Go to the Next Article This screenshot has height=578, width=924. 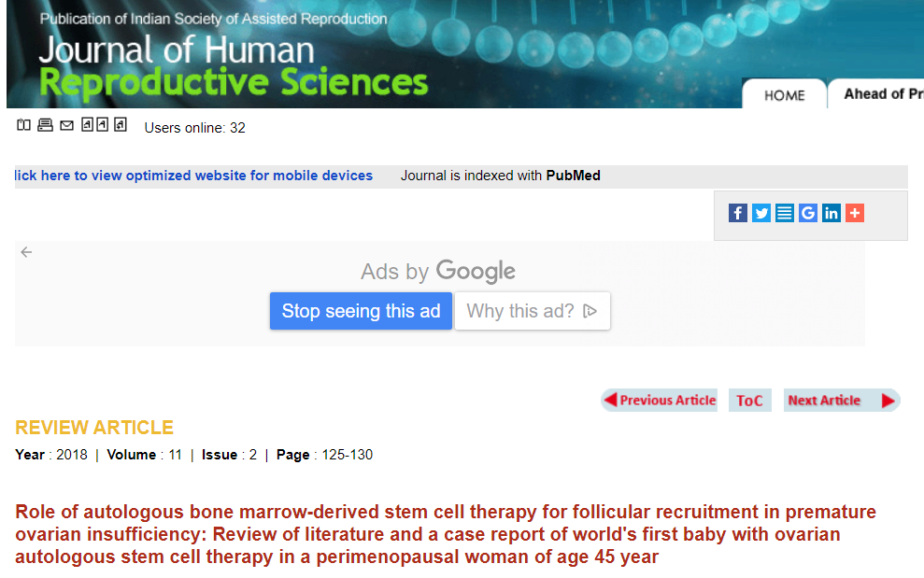coord(842,400)
